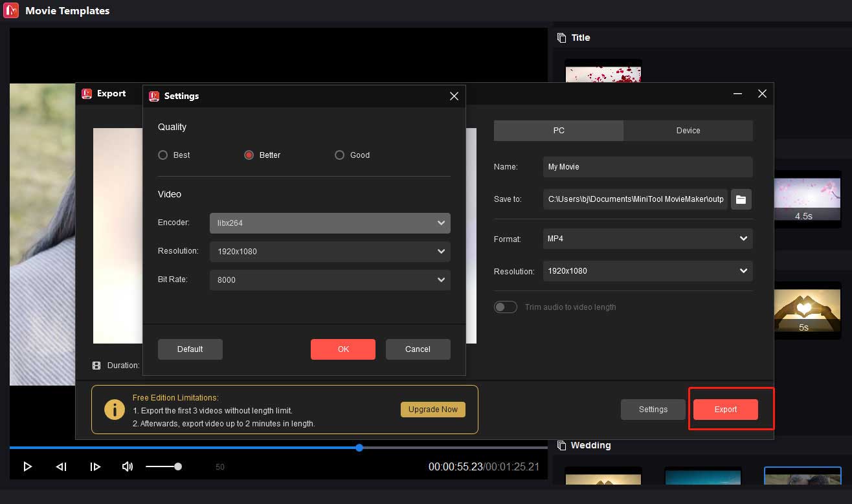Click the Video section heading
Screen dimensions: 852x504
[x=170, y=194]
